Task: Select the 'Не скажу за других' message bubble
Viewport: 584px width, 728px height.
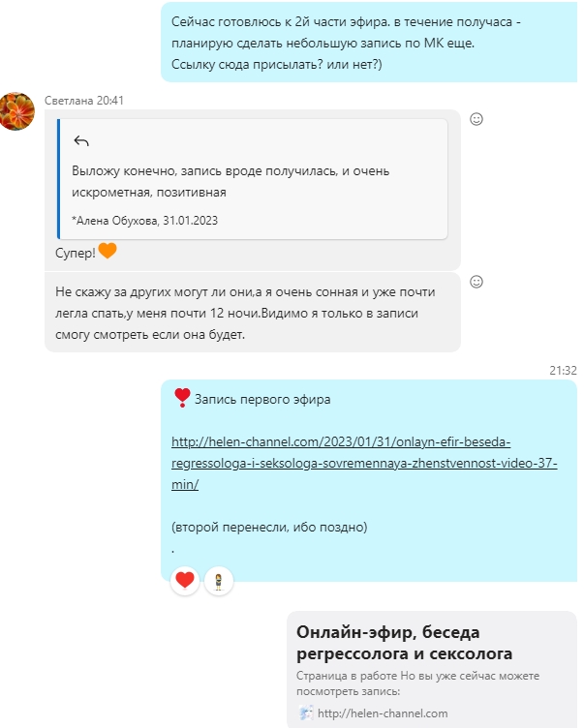Action: pos(252,313)
